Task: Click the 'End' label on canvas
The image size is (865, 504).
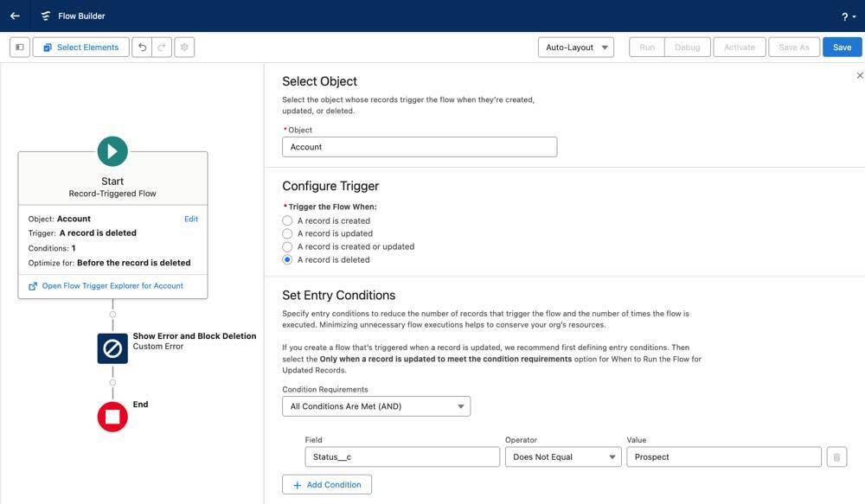Action: (x=140, y=405)
